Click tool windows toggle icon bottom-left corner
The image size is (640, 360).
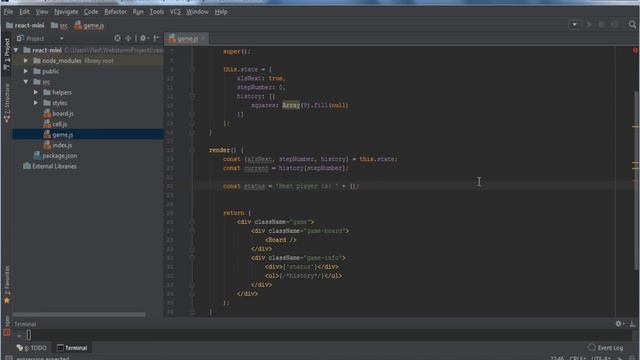pos(8,358)
